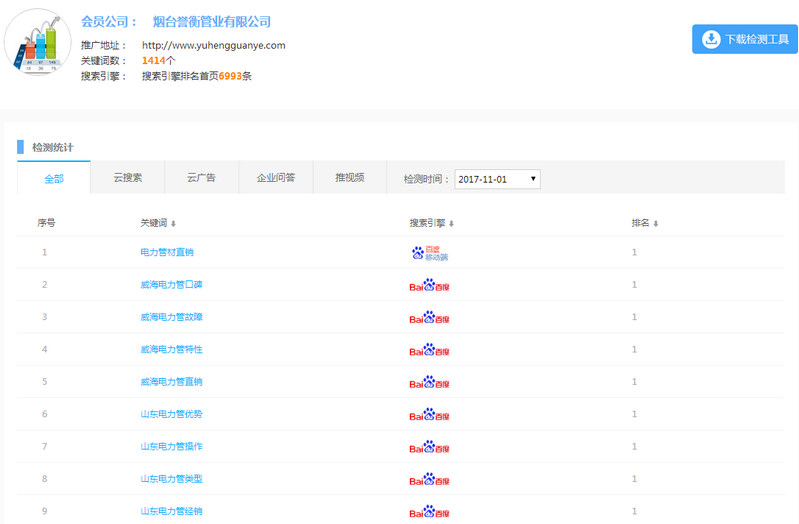Sort by 搜索引擎 column arrow
This screenshot has width=799, height=524.
click(452, 223)
